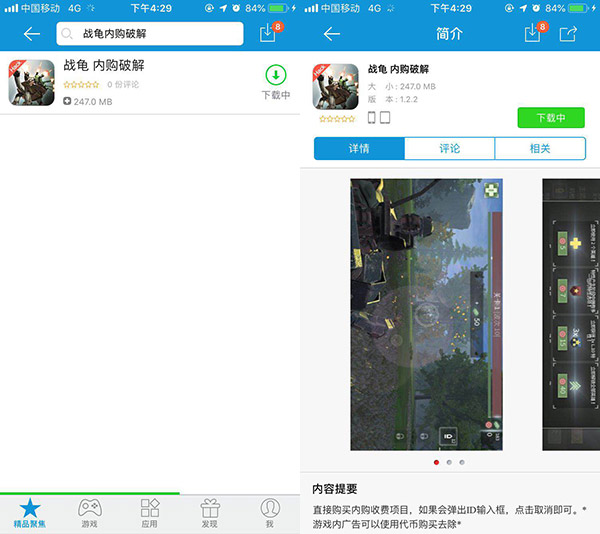Tap 版本: 1.2.2 version text
Viewport: 600px width, 534px height.
393,99
